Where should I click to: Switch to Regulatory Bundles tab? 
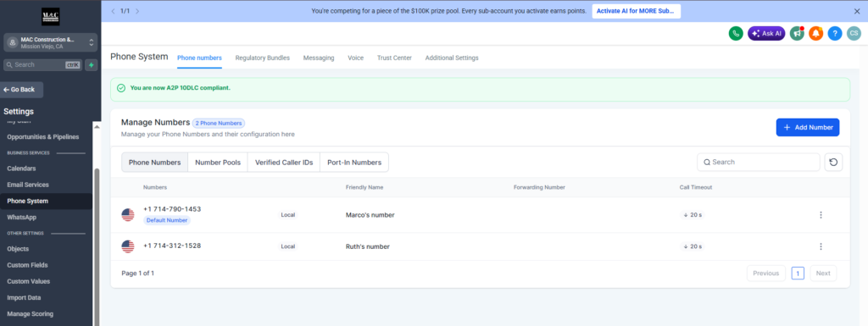(x=263, y=58)
